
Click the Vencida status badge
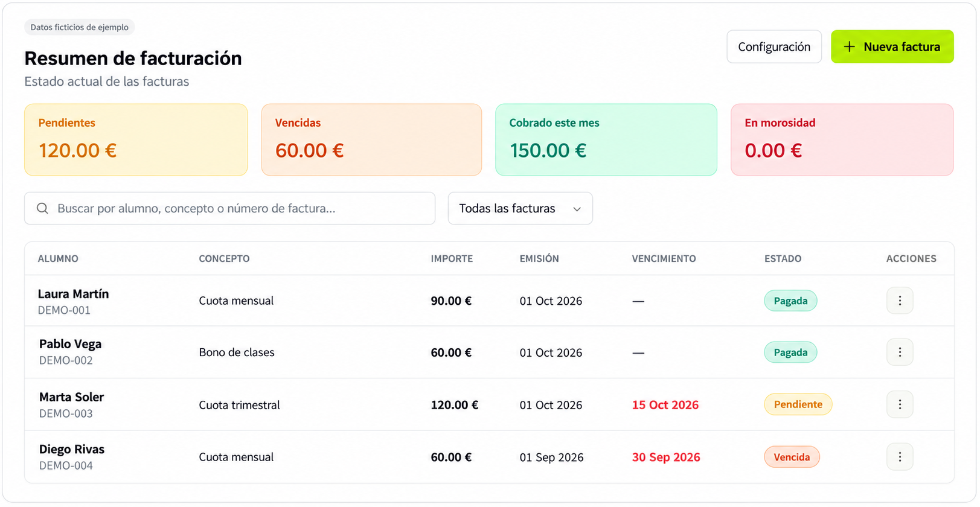tap(792, 457)
